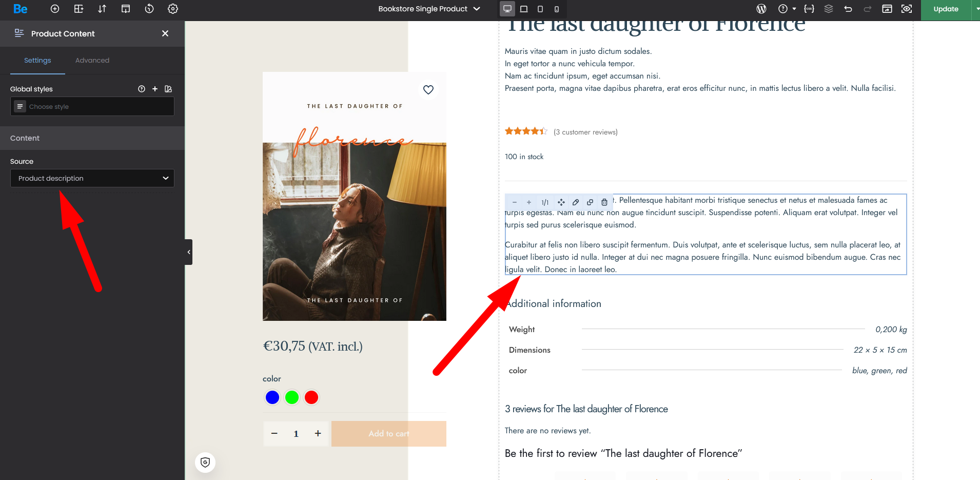This screenshot has height=480, width=980.
Task: Open the WordPress dashboard icon
Action: click(761, 9)
